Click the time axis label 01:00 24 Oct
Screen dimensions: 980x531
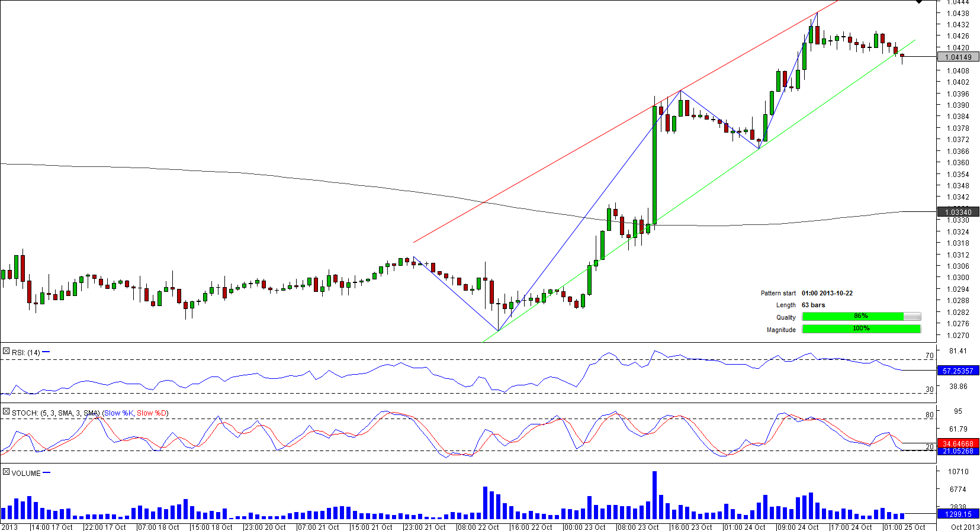click(x=745, y=527)
